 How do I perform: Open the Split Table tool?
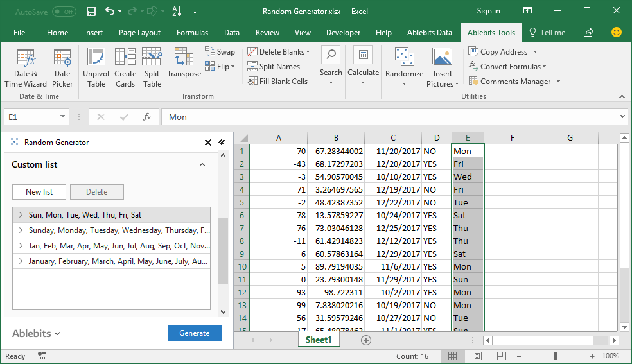152,67
